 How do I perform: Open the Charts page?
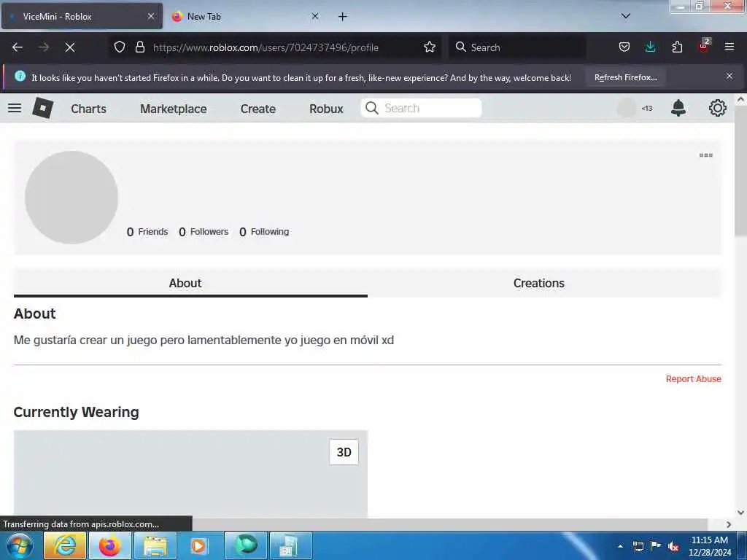click(88, 109)
